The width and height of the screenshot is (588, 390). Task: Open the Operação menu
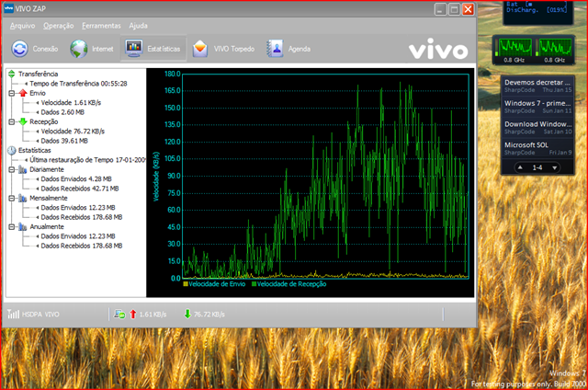click(x=58, y=26)
